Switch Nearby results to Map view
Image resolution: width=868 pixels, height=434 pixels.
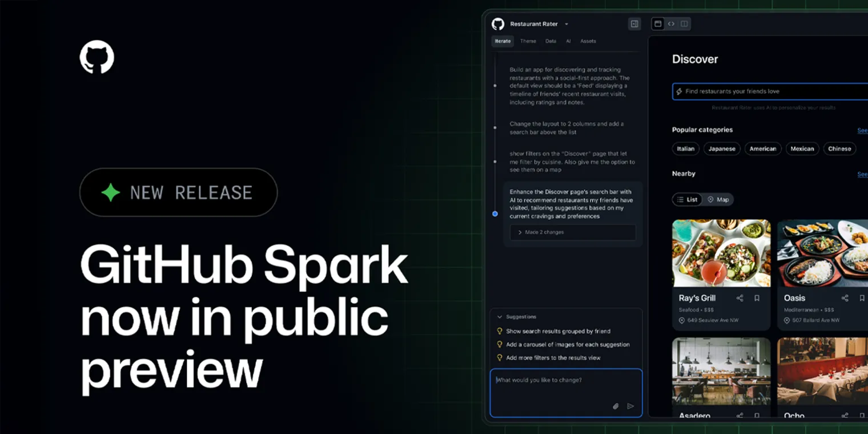(718, 199)
